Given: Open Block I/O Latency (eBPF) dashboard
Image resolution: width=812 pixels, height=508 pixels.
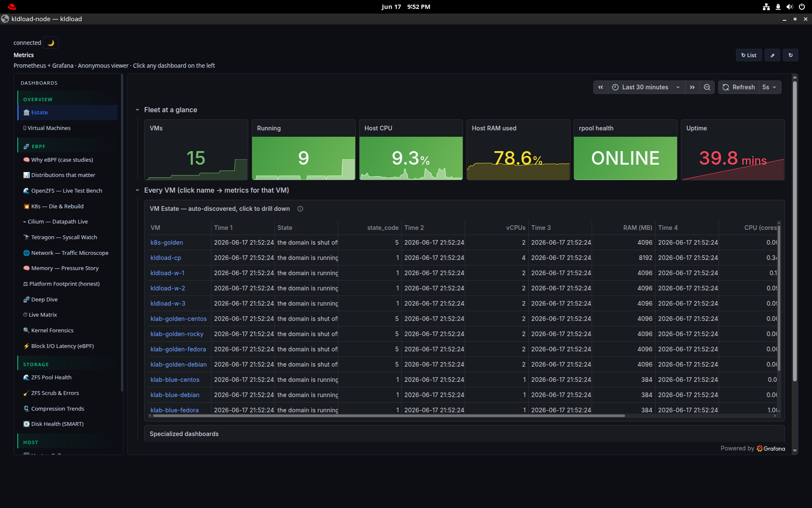Looking at the screenshot, I should coord(68,346).
